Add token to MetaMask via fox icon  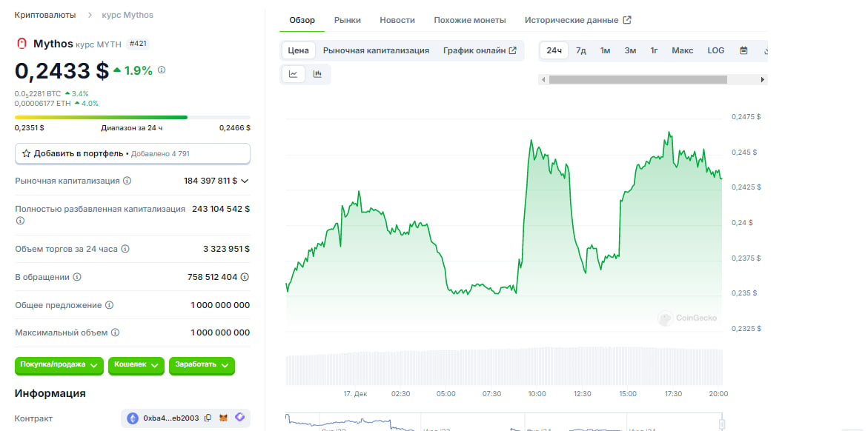[x=224, y=418]
